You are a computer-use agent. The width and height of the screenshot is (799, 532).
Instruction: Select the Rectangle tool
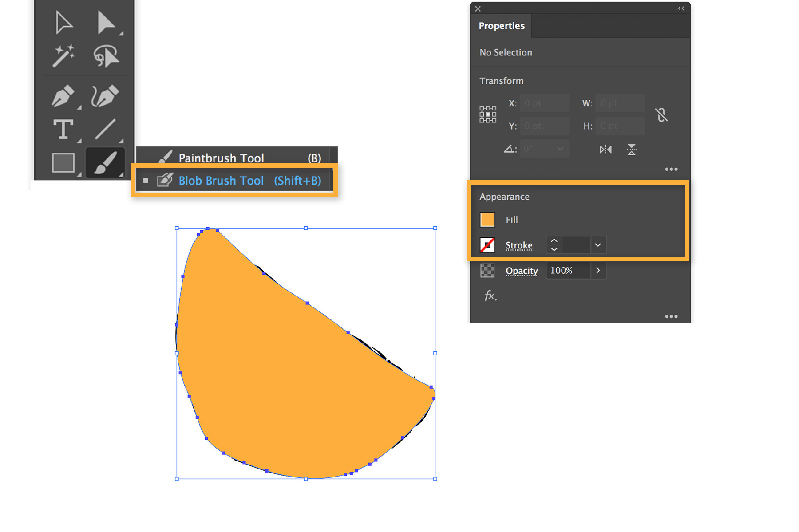pos(63,163)
